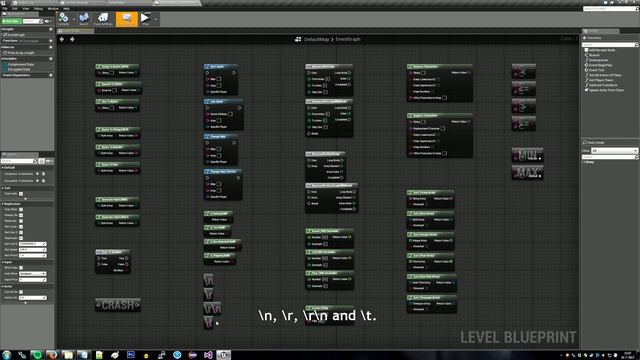Screen dimensions: 640x360
Task: Toggle sixth checkbox in Replication section
Action: point(21,238)
